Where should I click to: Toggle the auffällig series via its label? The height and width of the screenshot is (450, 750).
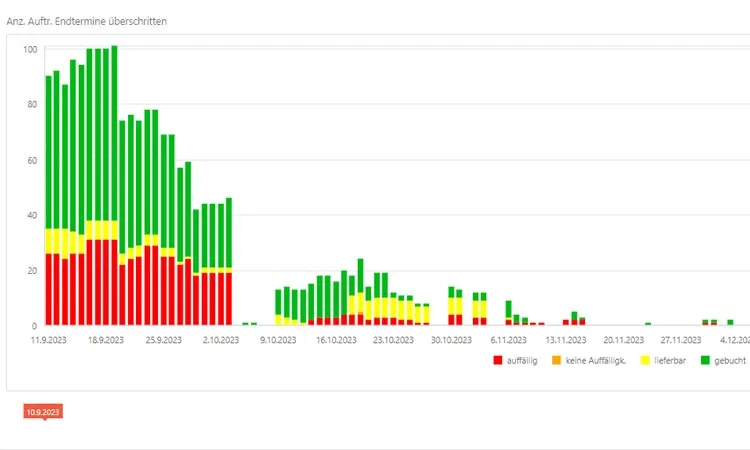(x=524, y=360)
